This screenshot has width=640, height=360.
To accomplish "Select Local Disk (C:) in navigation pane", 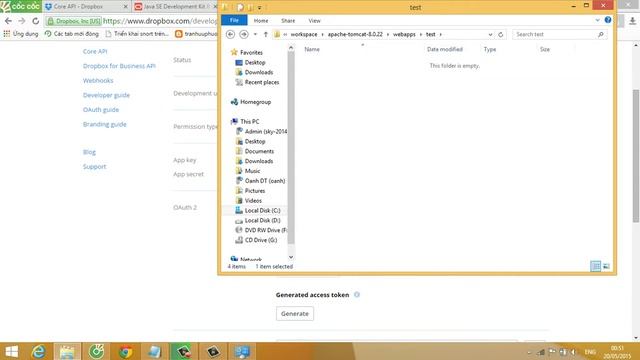I will (262, 211).
